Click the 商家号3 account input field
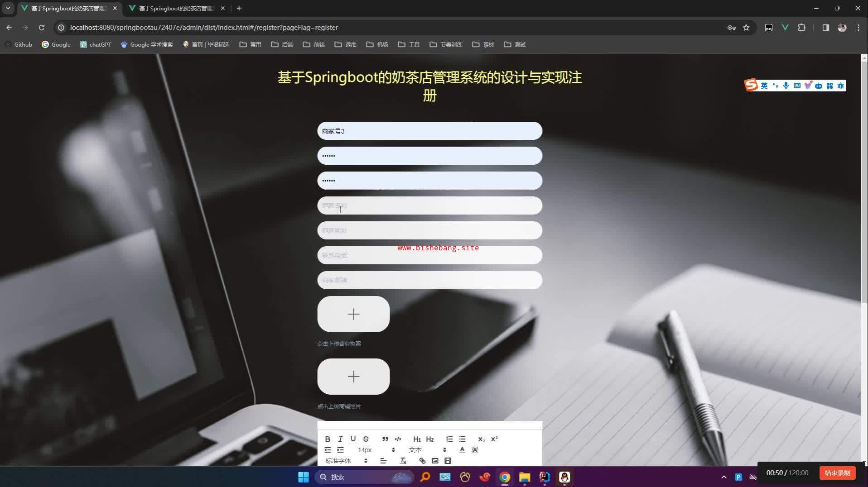This screenshot has height=487, width=868. click(429, 131)
